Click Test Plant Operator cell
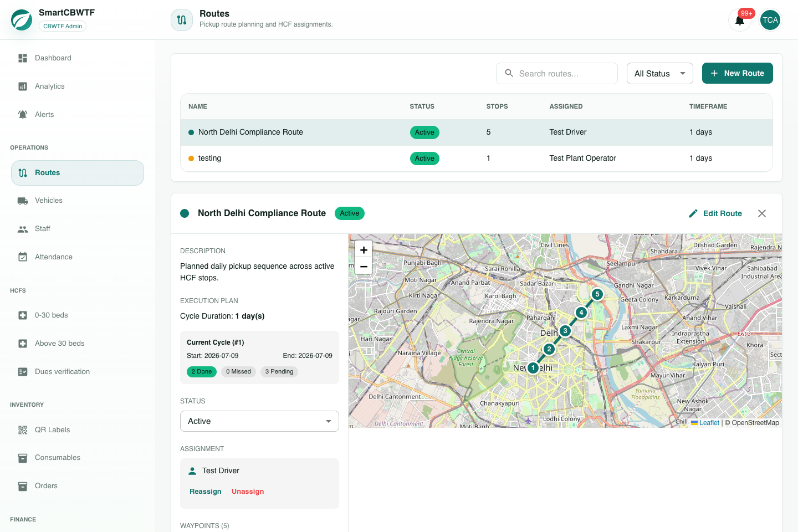 pyautogui.click(x=583, y=158)
